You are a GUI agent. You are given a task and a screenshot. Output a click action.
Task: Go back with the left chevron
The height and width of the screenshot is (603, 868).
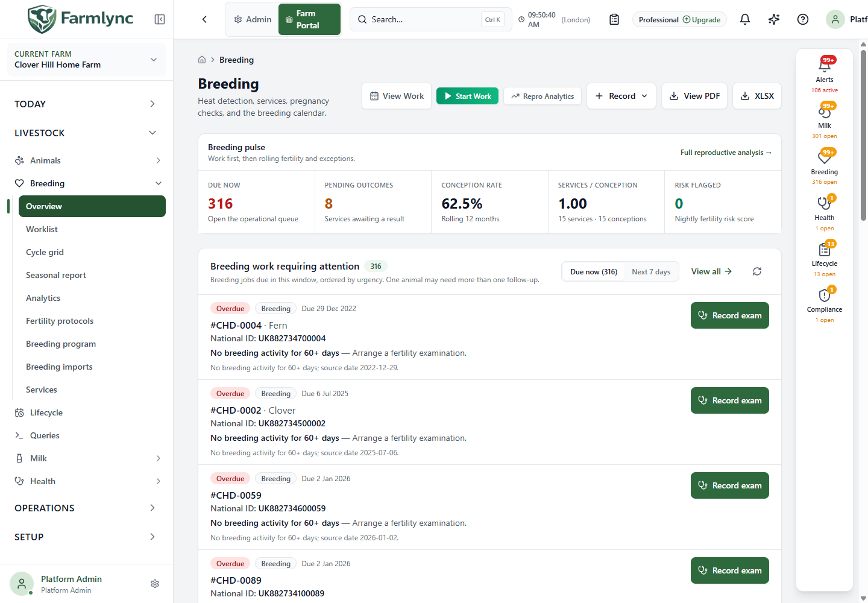204,19
